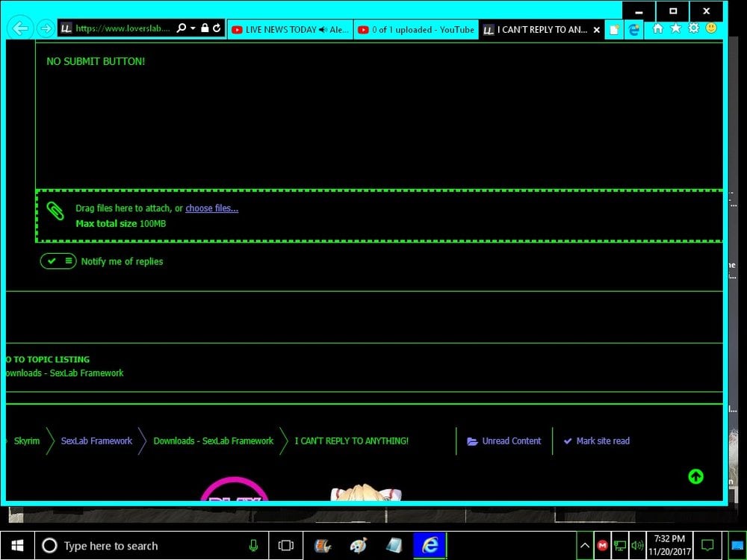The image size is (747, 560).
Task: Open the volume speaker tray icon
Action: pos(636,546)
